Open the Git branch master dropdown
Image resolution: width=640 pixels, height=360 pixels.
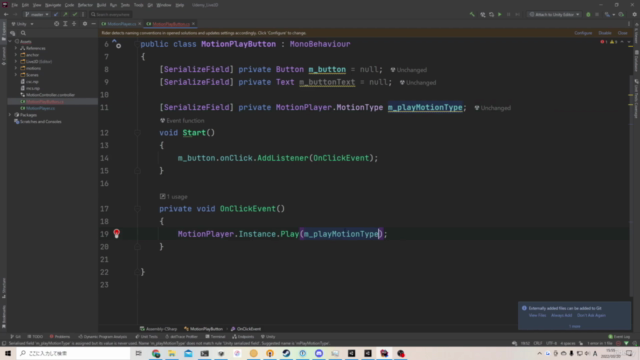[37, 14]
